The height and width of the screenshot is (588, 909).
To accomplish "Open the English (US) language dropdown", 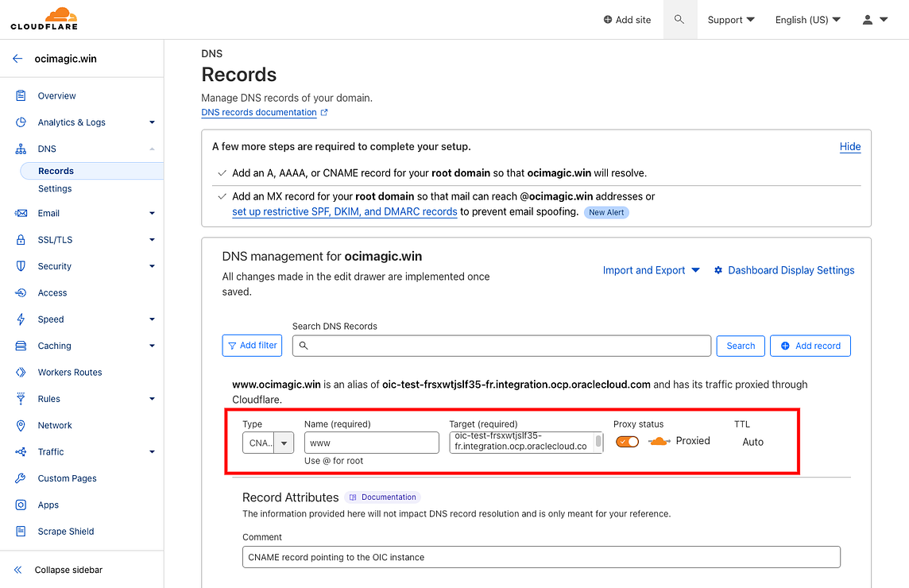I will pos(808,20).
